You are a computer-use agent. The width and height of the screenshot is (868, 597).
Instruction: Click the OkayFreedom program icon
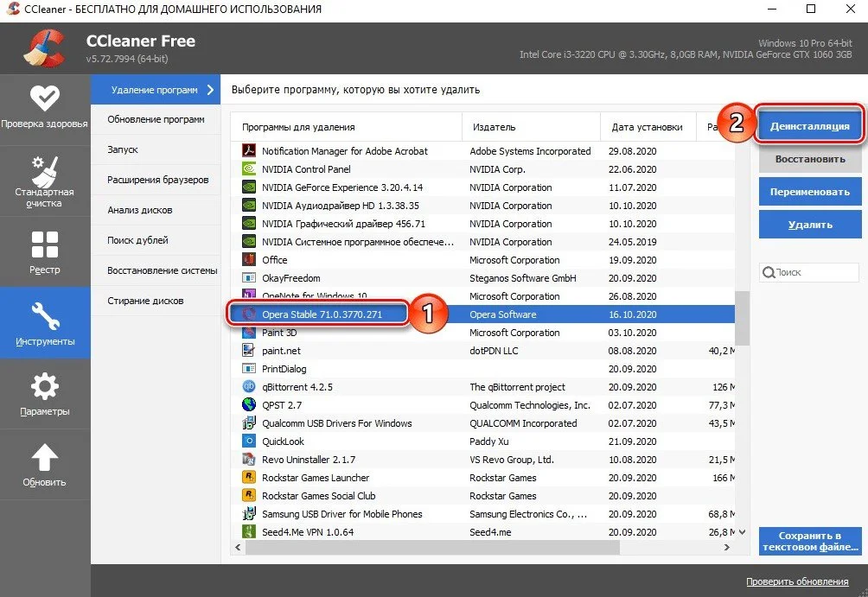tap(249, 277)
